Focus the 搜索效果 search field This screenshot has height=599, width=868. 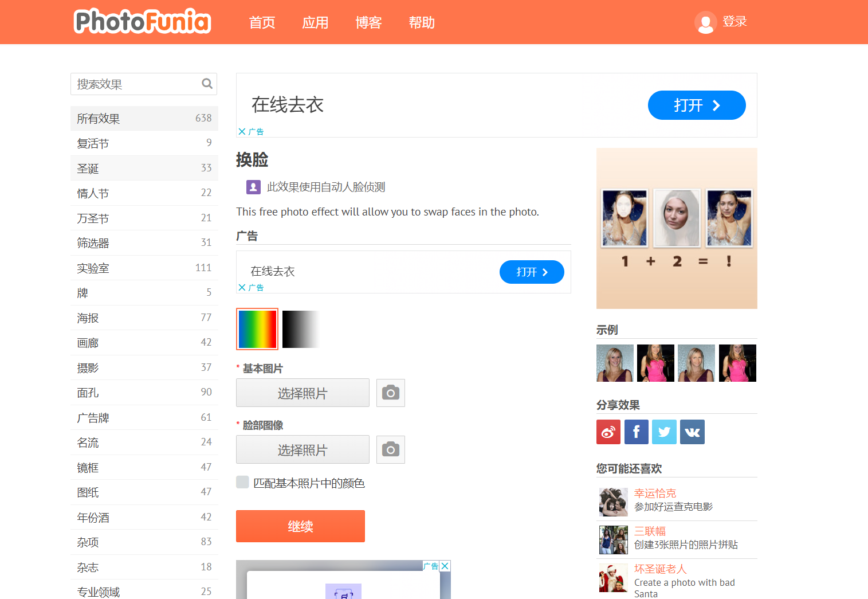click(138, 84)
